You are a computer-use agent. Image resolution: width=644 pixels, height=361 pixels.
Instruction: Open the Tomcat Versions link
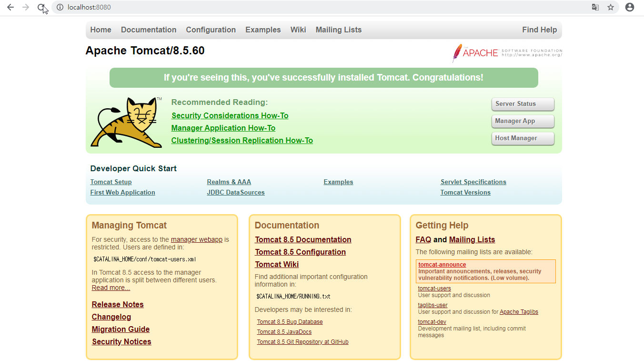coord(465,192)
